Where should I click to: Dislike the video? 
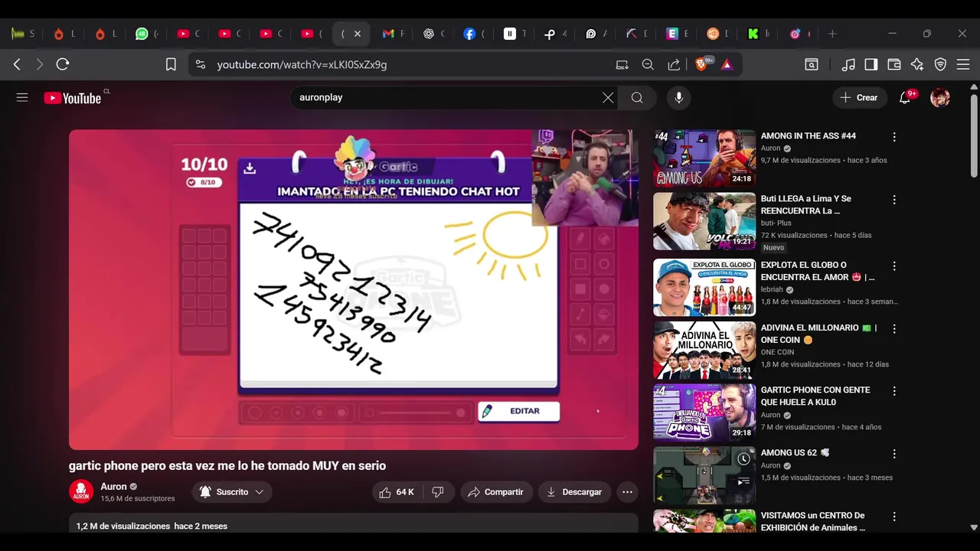tap(438, 492)
